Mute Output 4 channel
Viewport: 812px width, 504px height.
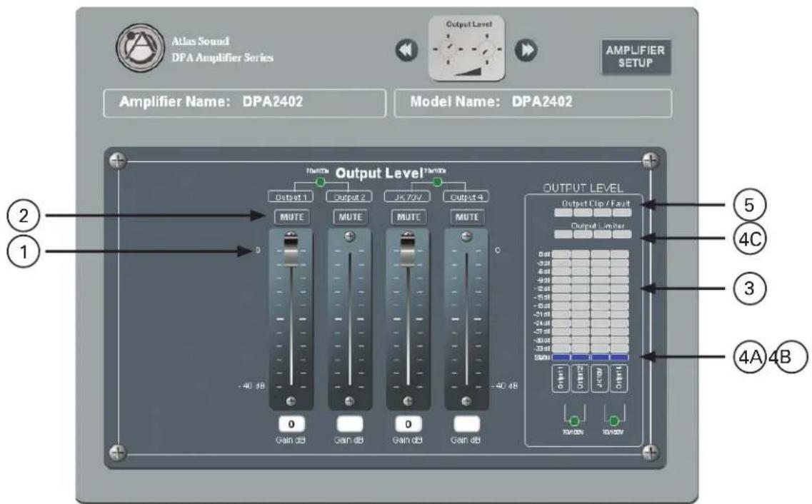(467, 217)
